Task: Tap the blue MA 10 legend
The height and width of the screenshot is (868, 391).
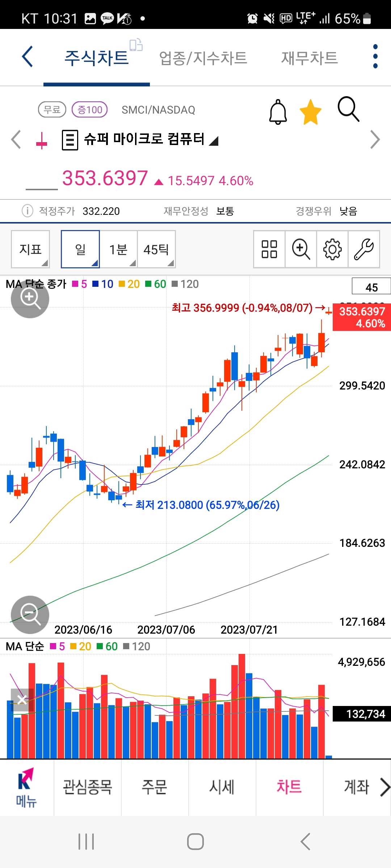Action: pyautogui.click(x=103, y=284)
